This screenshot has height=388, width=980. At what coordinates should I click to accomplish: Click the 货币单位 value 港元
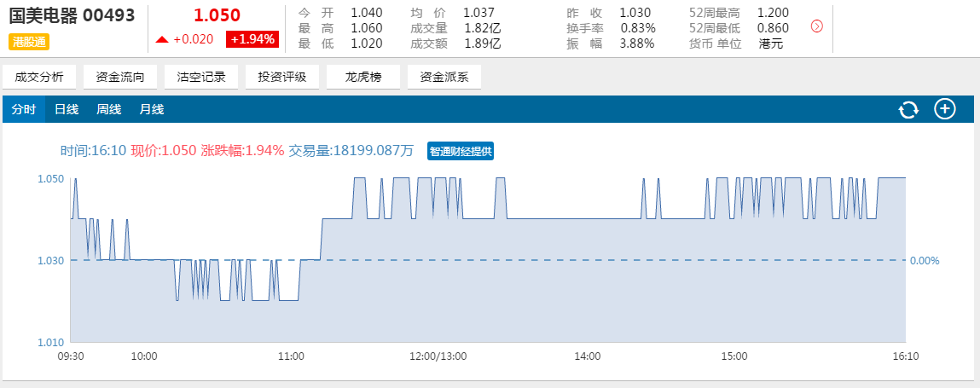click(x=771, y=43)
